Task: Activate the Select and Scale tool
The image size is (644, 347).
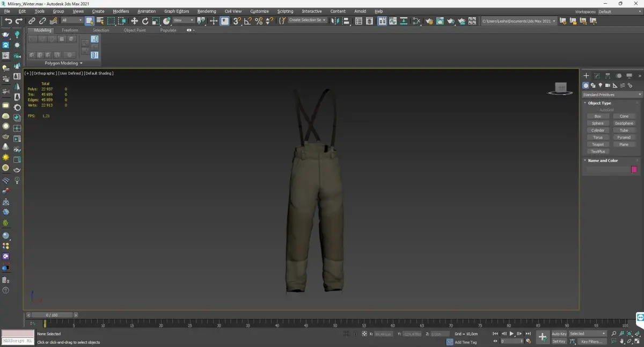Action: pyautogui.click(x=156, y=21)
